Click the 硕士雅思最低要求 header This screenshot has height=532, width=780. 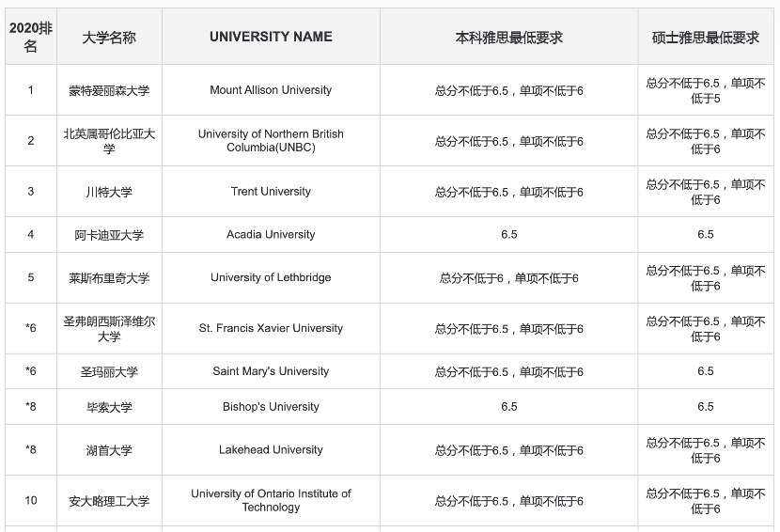pos(706,37)
